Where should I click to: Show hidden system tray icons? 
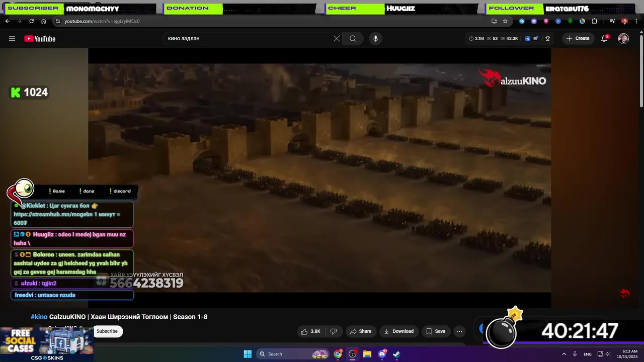pyautogui.click(x=563, y=354)
